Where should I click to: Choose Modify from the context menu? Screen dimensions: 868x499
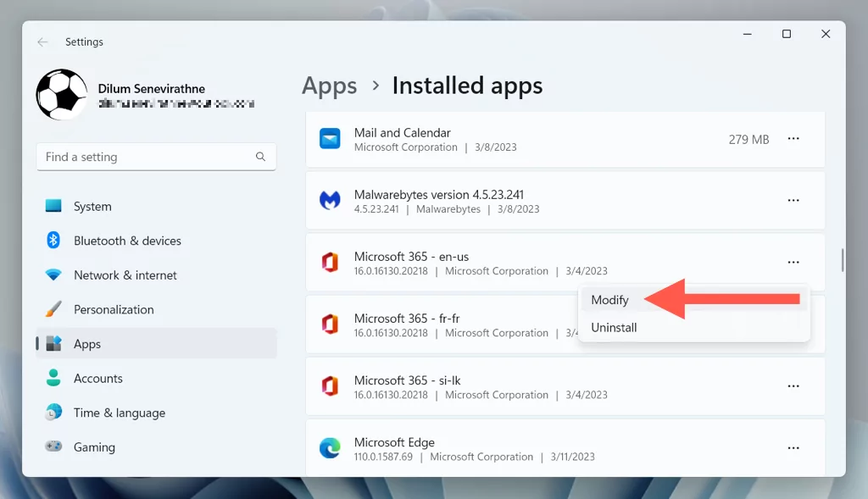click(x=610, y=300)
